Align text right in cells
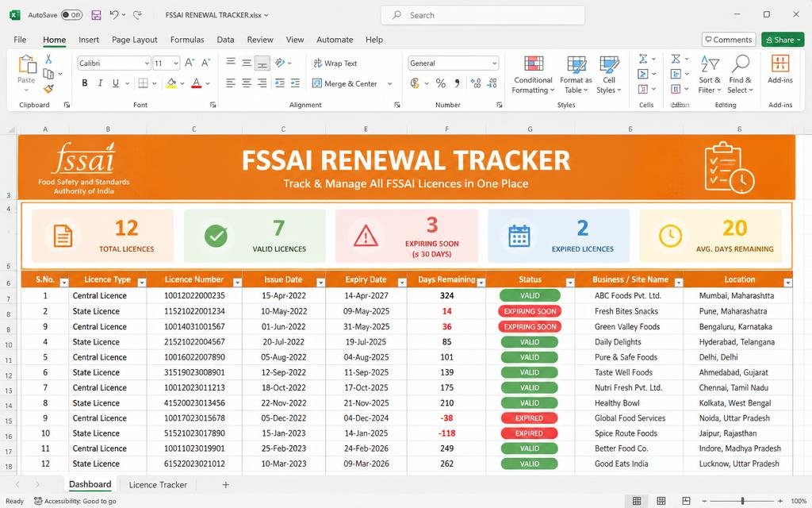The height and width of the screenshot is (508, 812). click(x=262, y=83)
